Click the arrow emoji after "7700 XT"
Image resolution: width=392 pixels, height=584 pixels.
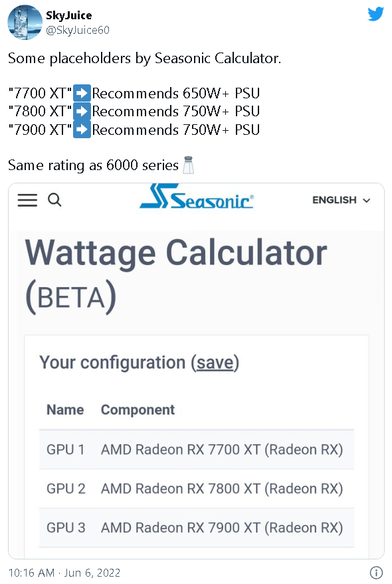[x=82, y=93]
